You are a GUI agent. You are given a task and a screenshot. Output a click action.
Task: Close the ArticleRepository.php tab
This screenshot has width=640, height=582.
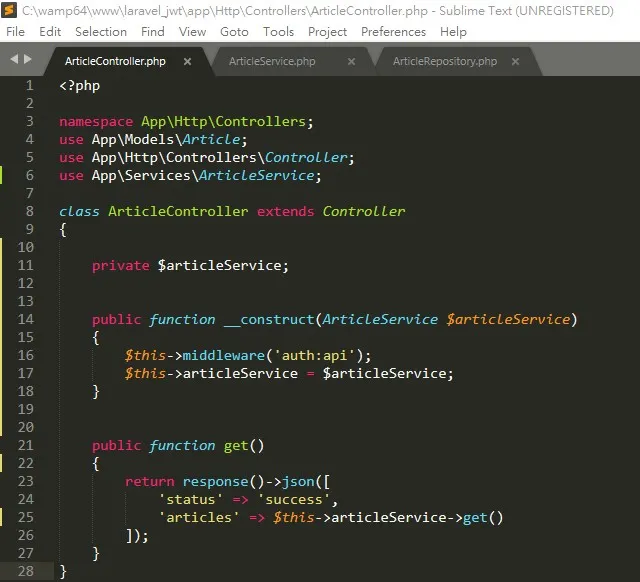(516, 62)
